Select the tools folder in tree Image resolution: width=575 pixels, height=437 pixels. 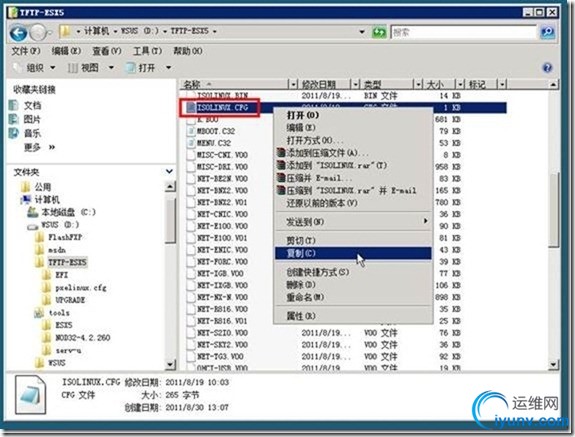pos(59,313)
